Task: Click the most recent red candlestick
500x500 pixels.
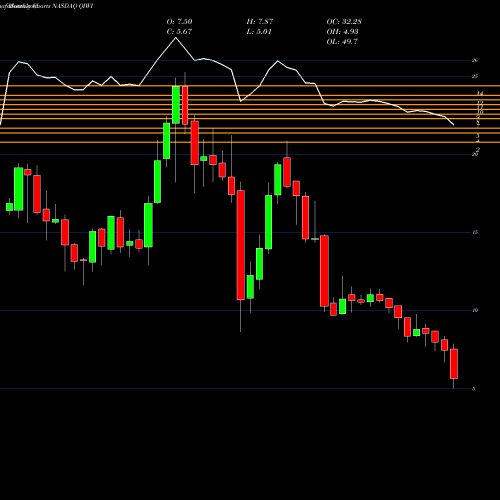Action: 454,364
